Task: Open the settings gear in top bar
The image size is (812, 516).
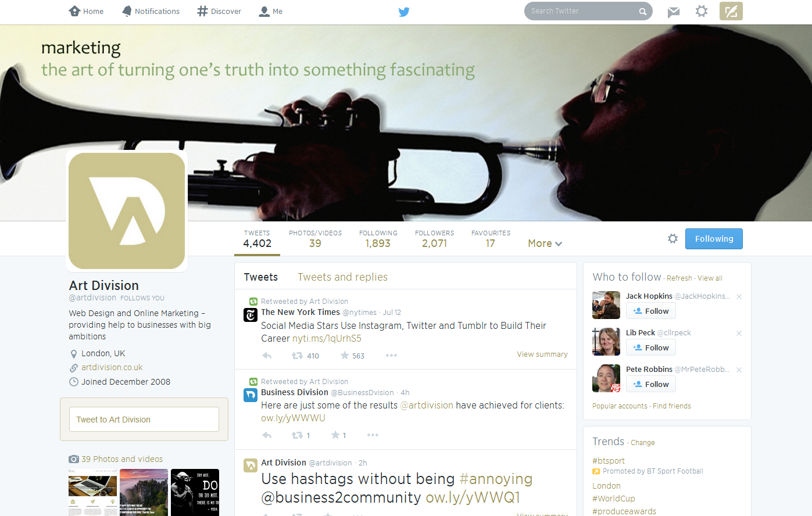Action: [702, 11]
